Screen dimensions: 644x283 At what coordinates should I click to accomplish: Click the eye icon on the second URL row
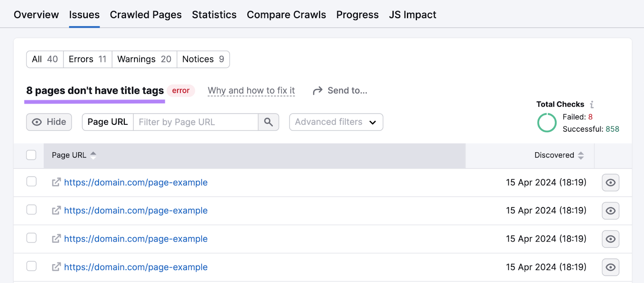point(611,211)
